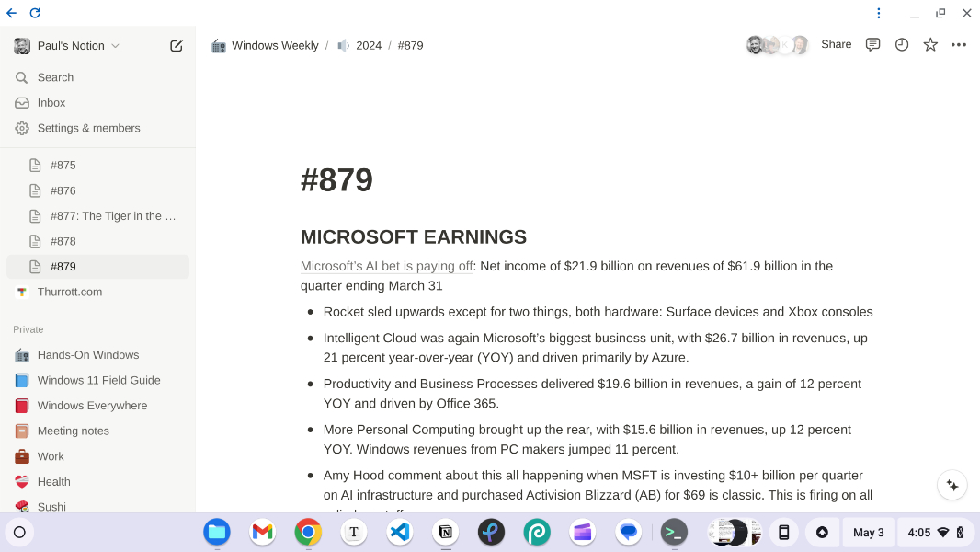The width and height of the screenshot is (980, 552).
Task: Open page #876 in sidebar
Action: pyautogui.click(x=97, y=190)
